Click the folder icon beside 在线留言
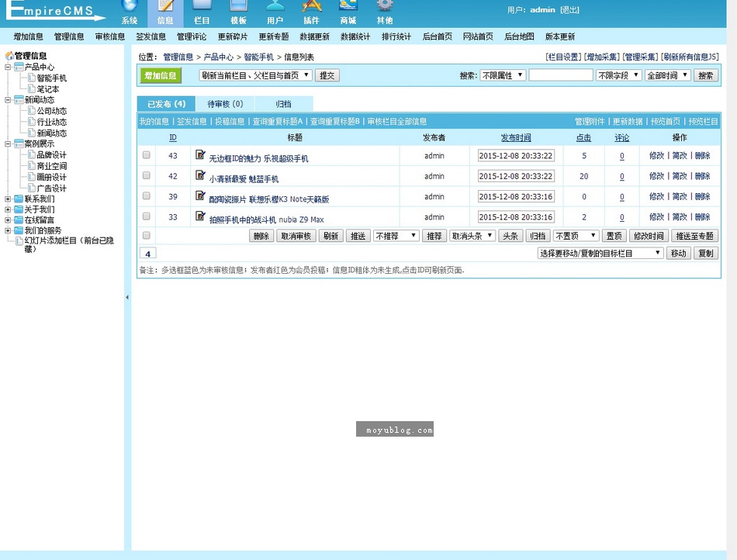This screenshot has width=737, height=560. (19, 220)
